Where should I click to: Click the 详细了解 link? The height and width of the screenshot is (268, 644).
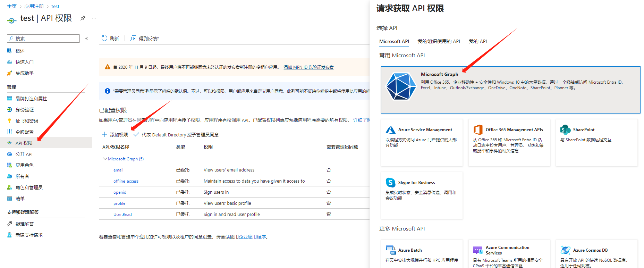pos(361,120)
